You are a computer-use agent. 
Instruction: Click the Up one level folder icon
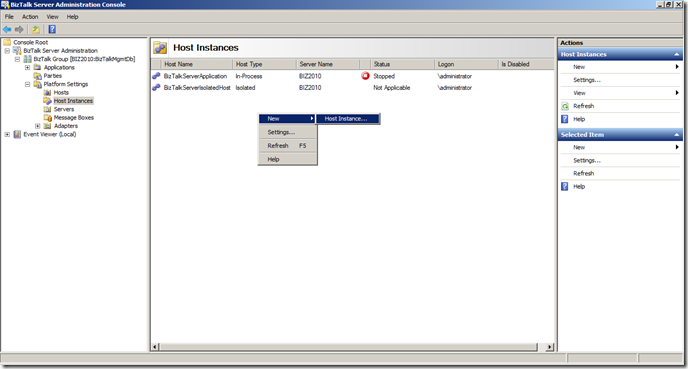point(36,29)
